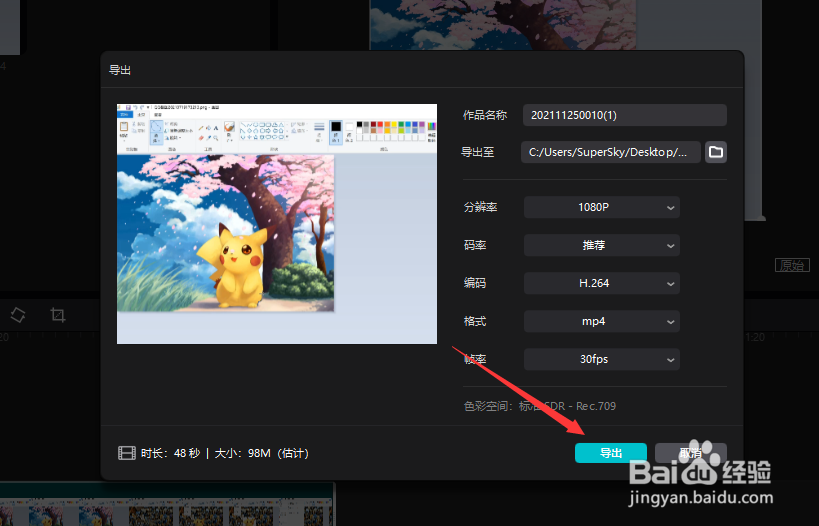Click the rotate icon beside crop tool
This screenshot has height=526, width=819.
click(18, 315)
